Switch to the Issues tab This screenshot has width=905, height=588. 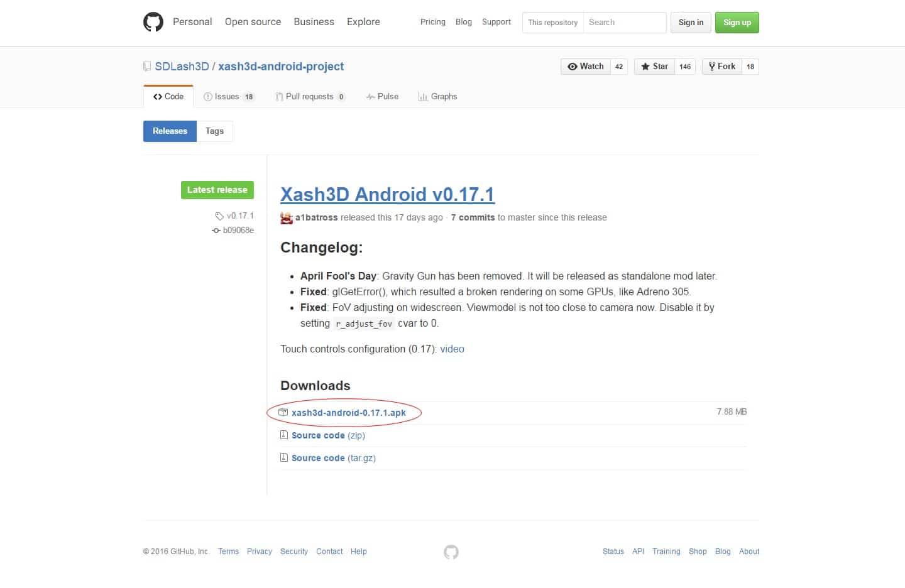click(229, 97)
